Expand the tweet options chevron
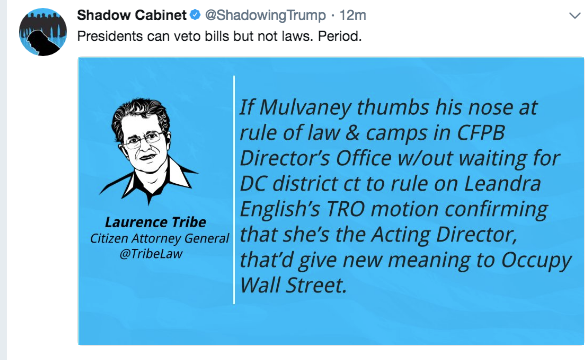 tap(575, 16)
